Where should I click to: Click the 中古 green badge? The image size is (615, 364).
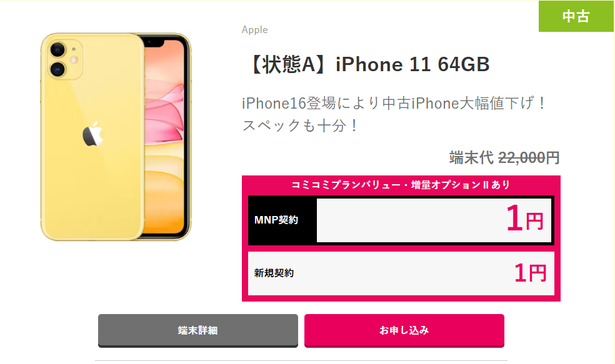click(576, 16)
